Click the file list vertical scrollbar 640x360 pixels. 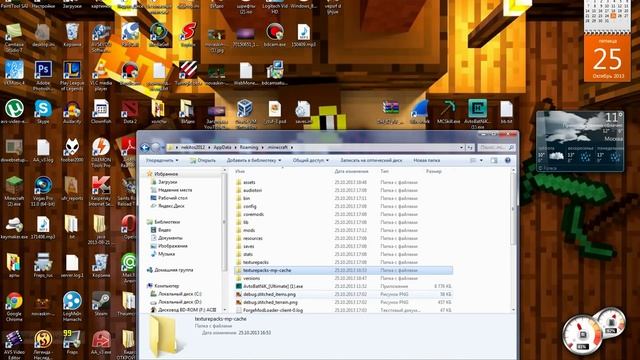(513, 240)
